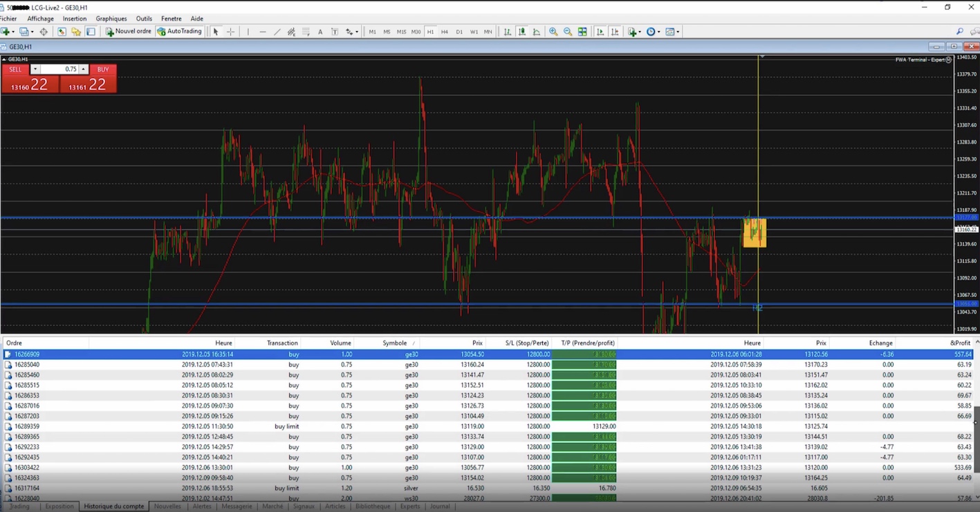Toggle chart shift icon
980x512 pixels.
coord(614,32)
